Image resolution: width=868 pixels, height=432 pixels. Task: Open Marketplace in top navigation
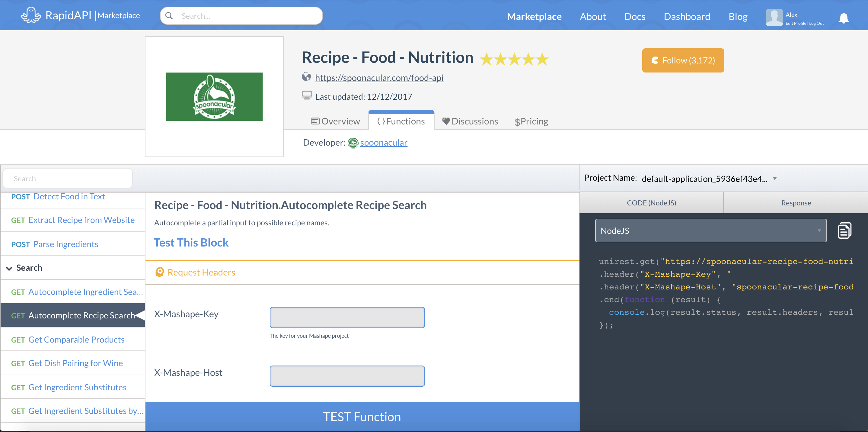point(534,16)
